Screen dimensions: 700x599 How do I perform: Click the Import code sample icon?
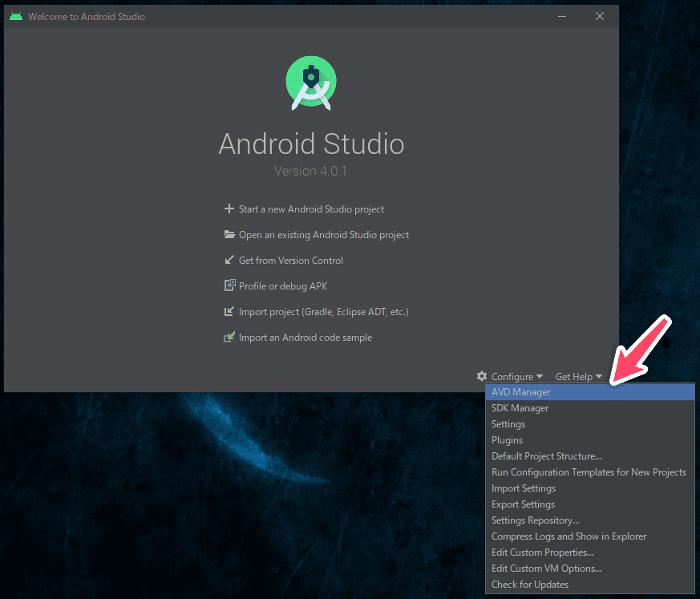coord(229,337)
